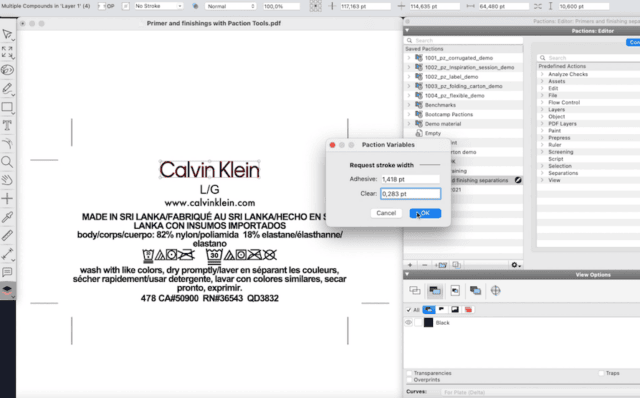The width and height of the screenshot is (640, 398).
Task: Select the scale arrows tool
Action: pos(7,52)
